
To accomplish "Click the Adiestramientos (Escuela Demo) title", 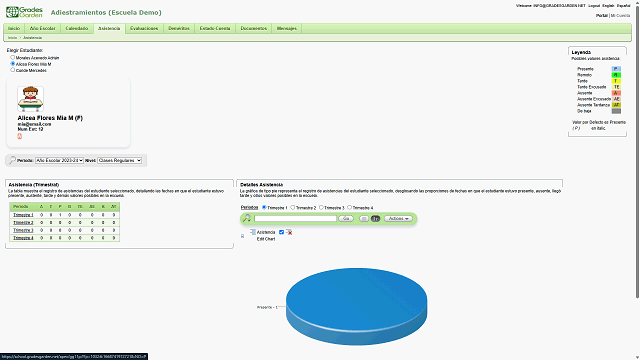I will point(106,13).
